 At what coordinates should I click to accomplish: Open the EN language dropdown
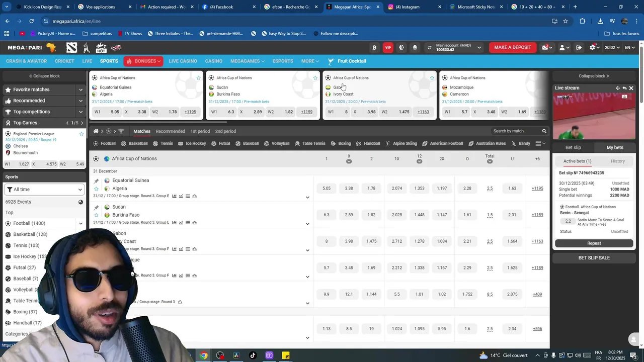click(x=630, y=48)
